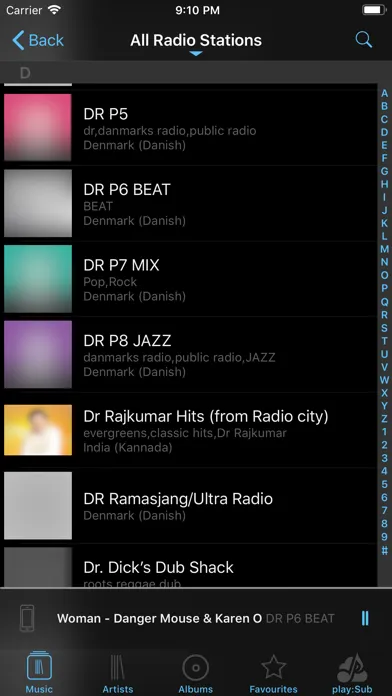The height and width of the screenshot is (696, 392).
Task: Tap the phone output device icon
Action: pyautogui.click(x=27, y=618)
